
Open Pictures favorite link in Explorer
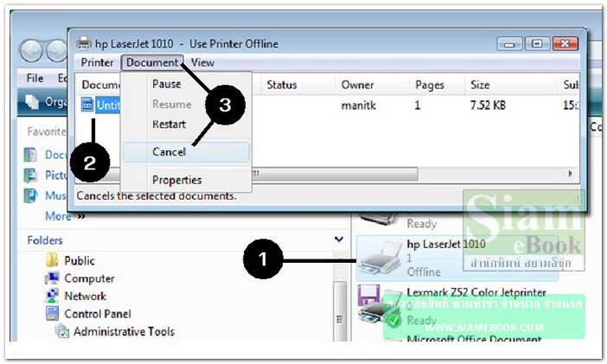(x=56, y=175)
